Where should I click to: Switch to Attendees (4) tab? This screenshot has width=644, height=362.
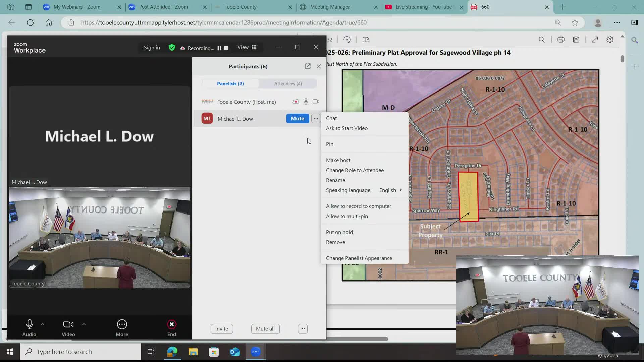pyautogui.click(x=288, y=83)
